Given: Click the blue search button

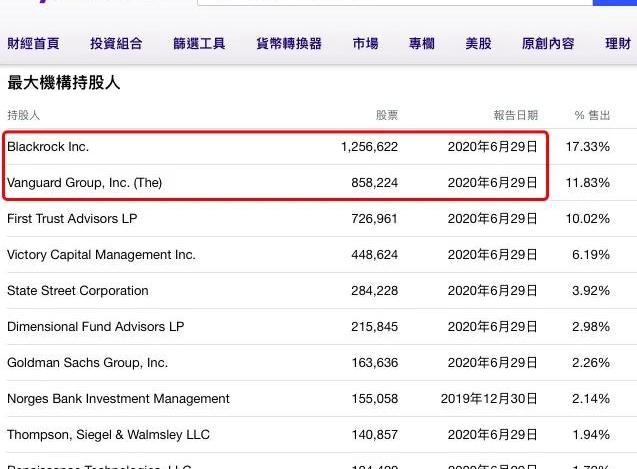Looking at the screenshot, I should tap(615, 2).
